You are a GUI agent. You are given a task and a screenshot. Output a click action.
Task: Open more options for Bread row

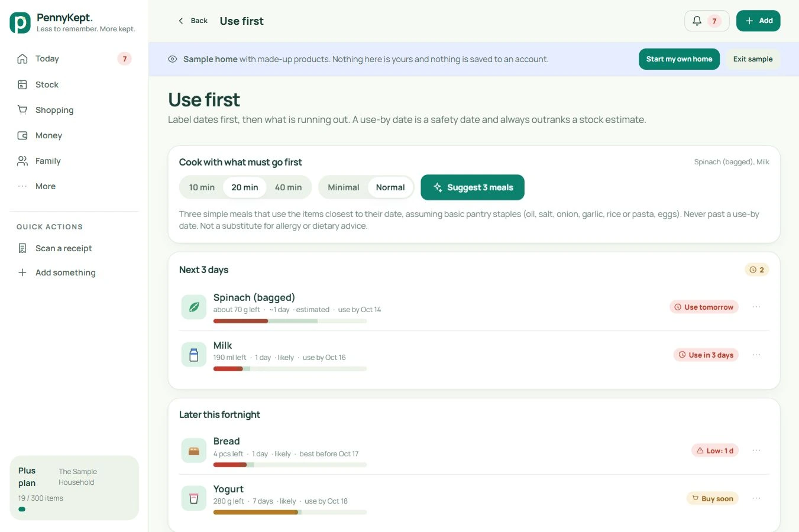[x=756, y=450]
